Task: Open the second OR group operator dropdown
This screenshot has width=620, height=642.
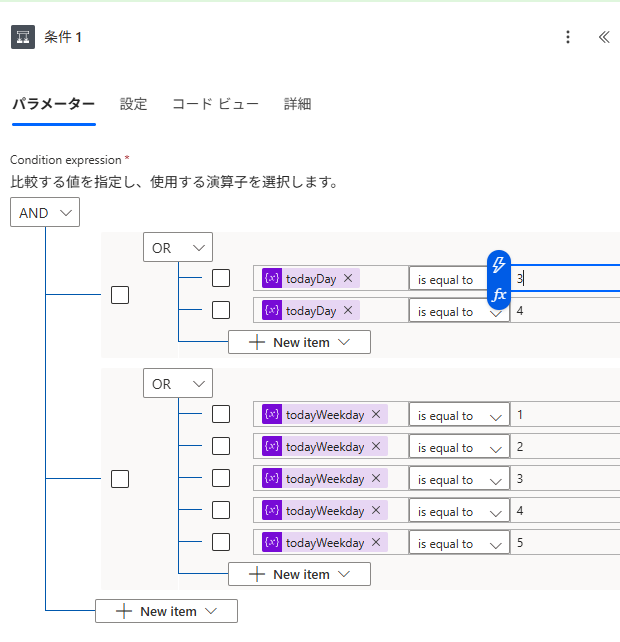Action: (178, 383)
